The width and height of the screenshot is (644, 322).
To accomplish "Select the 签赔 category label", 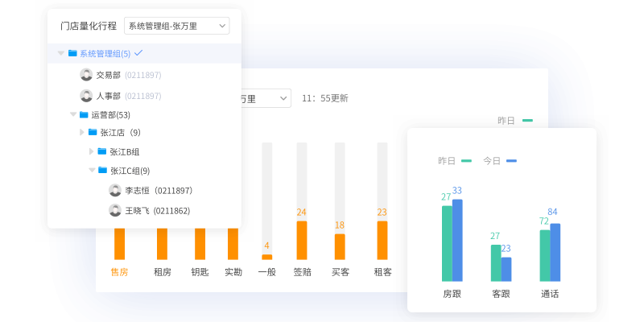I will coord(302,272).
